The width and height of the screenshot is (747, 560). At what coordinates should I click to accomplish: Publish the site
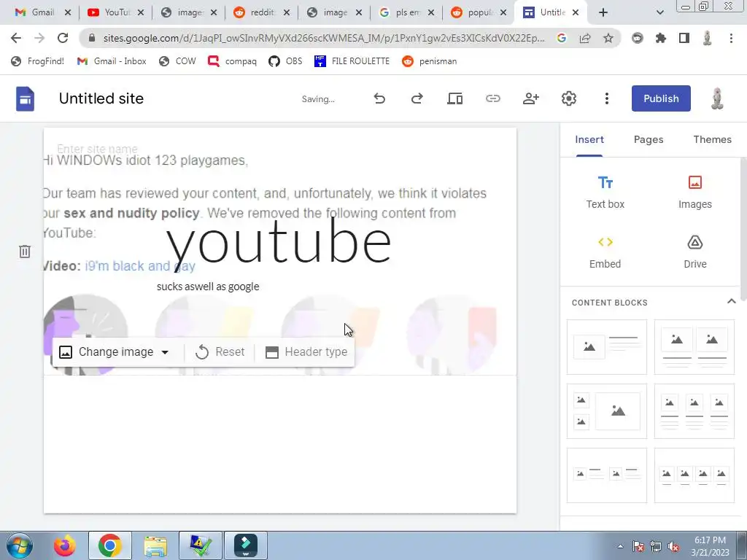pyautogui.click(x=661, y=98)
